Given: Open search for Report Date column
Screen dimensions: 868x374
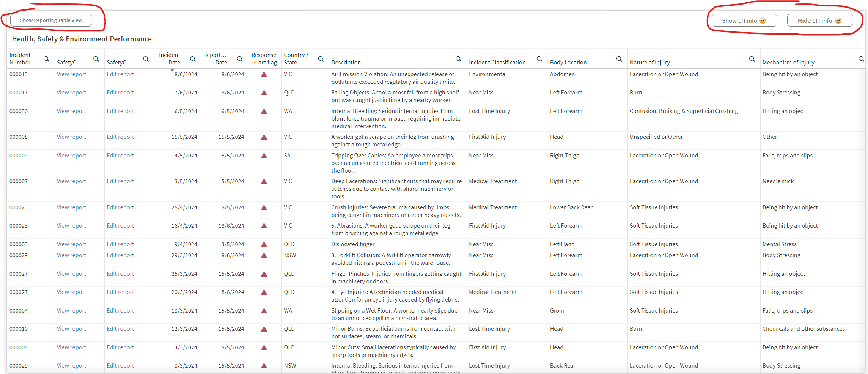Looking at the screenshot, I should 240,59.
